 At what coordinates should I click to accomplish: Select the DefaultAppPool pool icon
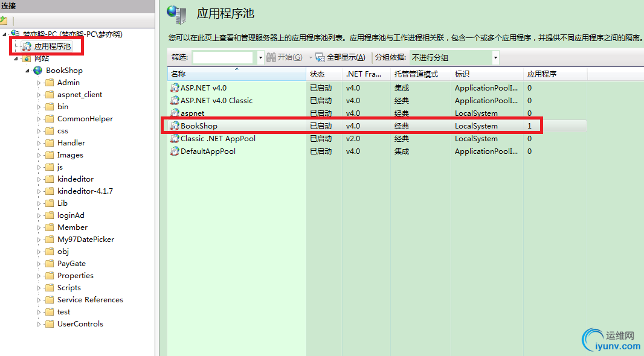click(175, 151)
